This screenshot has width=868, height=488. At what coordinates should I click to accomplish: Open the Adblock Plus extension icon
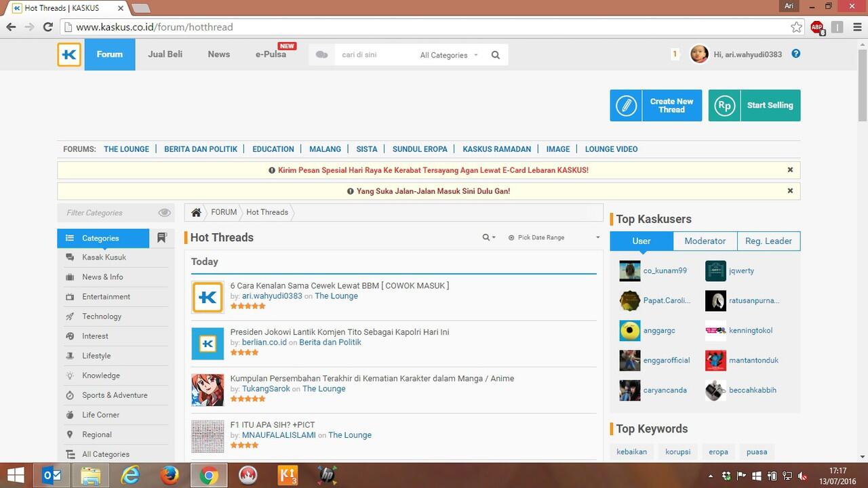click(817, 27)
